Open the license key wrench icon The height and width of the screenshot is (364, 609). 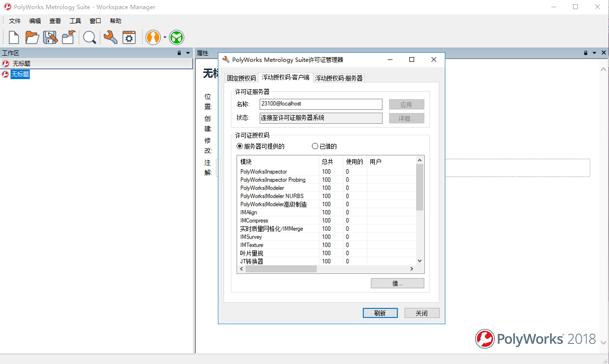coord(110,37)
